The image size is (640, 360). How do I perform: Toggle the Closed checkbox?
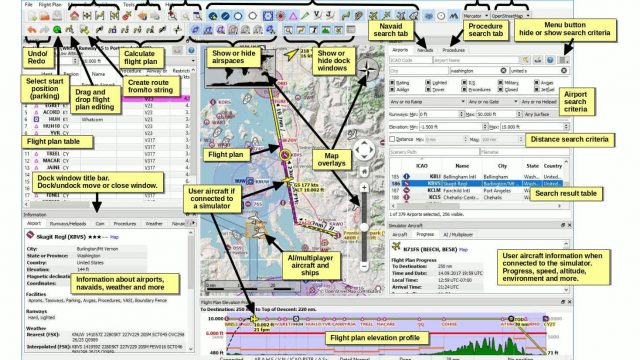coord(500,89)
